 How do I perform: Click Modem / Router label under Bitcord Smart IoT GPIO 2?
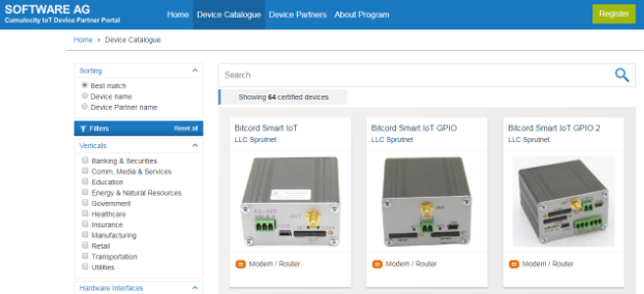point(548,264)
